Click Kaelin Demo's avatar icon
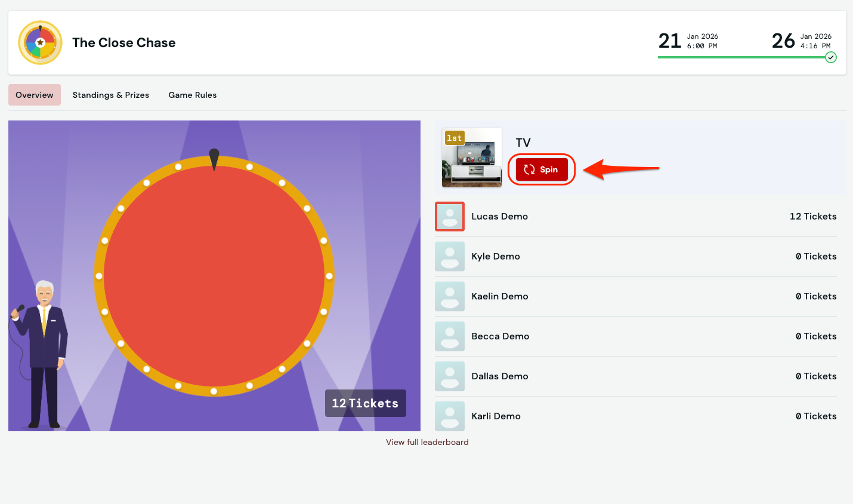 click(450, 296)
